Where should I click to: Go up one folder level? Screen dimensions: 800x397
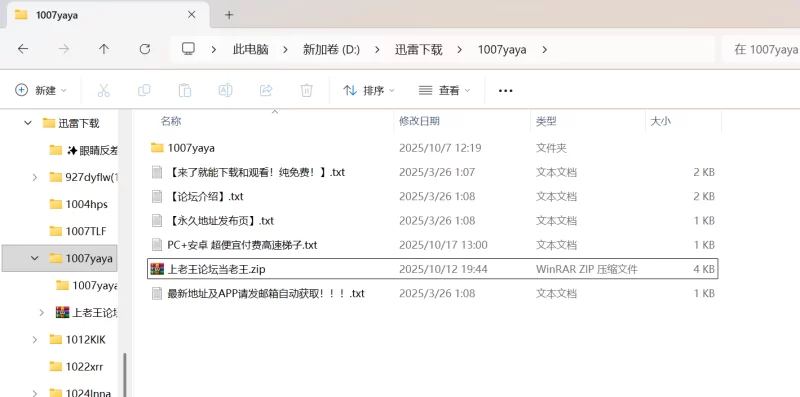click(x=104, y=49)
